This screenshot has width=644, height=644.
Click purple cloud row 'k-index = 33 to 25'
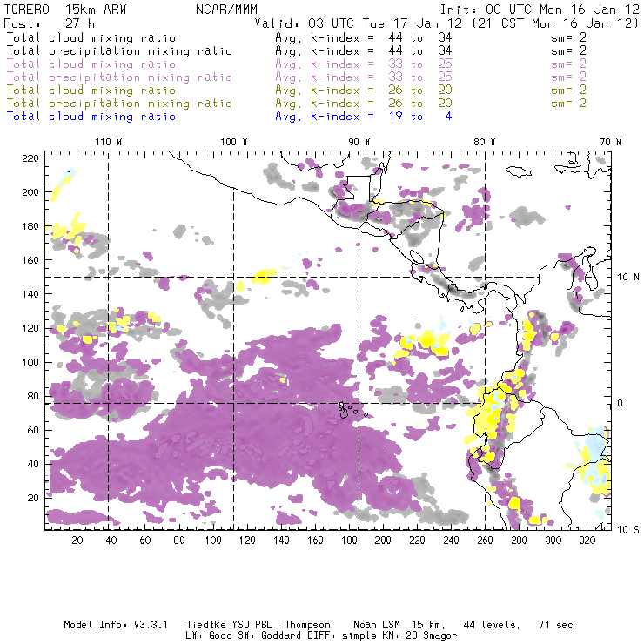(x=381, y=64)
